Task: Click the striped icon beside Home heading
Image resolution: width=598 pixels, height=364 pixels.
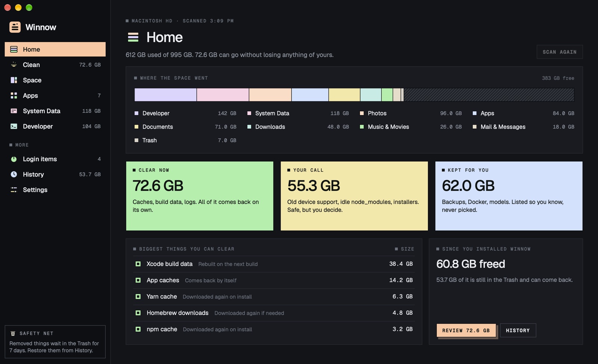Action: point(133,37)
